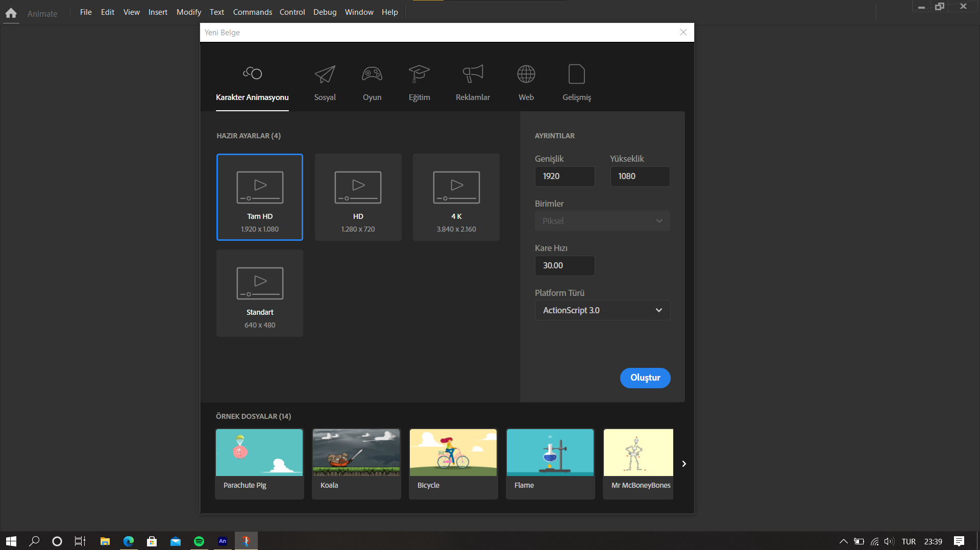
Task: Choose the Tam HD 1920 x 1080 preset
Action: coord(260,197)
